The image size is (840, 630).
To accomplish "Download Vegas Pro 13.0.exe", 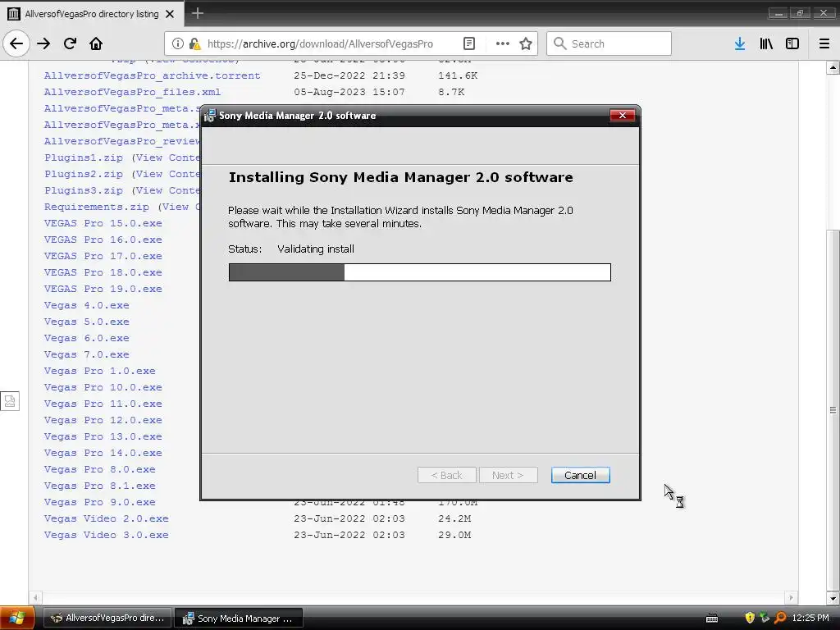I will [103, 436].
